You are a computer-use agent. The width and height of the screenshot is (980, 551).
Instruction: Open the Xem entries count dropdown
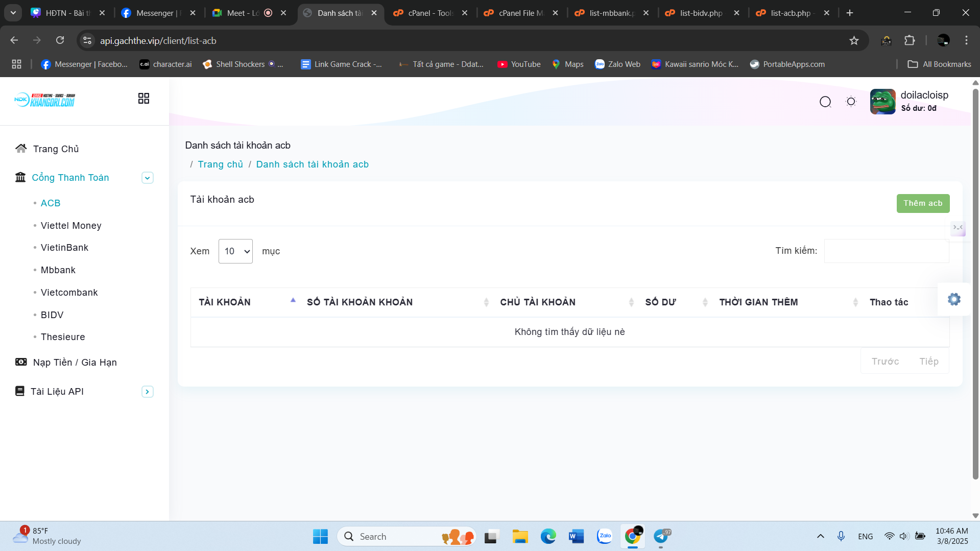[x=235, y=251]
